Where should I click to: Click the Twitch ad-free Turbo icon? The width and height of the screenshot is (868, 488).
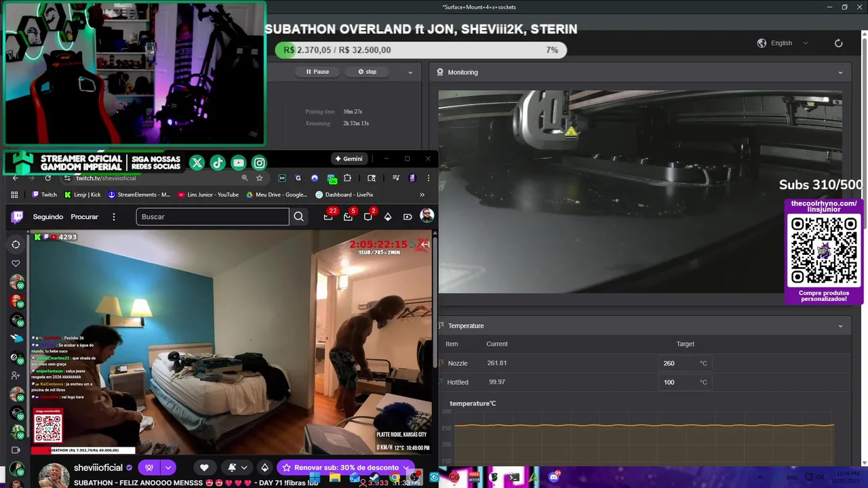tap(408, 217)
